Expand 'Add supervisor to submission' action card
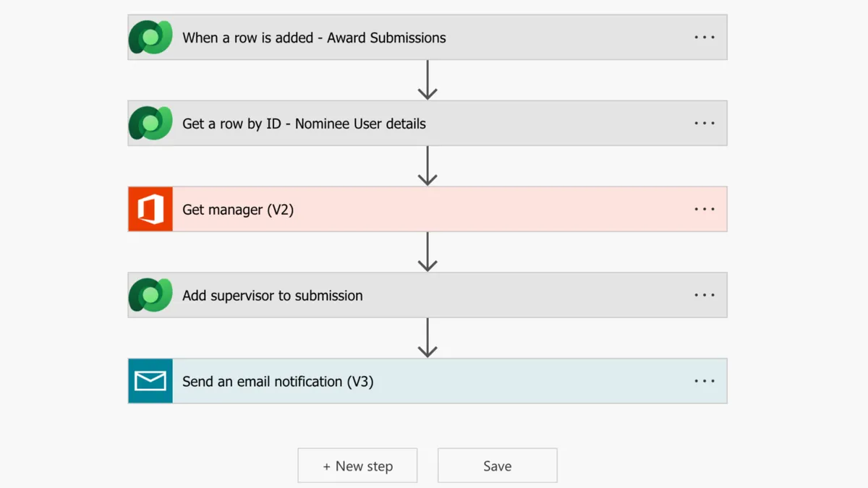The width and height of the screenshot is (868, 488). (273, 295)
